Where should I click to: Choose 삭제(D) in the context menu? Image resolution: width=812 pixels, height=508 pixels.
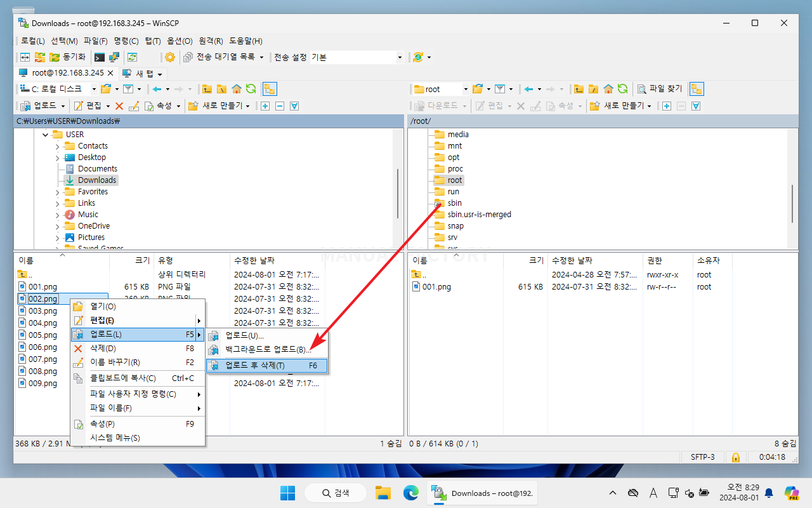[138, 349]
